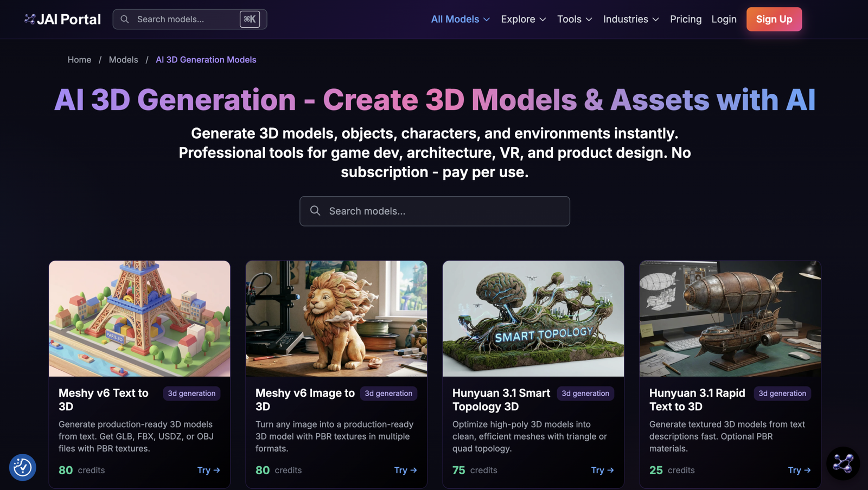
Task: Click the 25 credits price label
Action: (x=672, y=470)
